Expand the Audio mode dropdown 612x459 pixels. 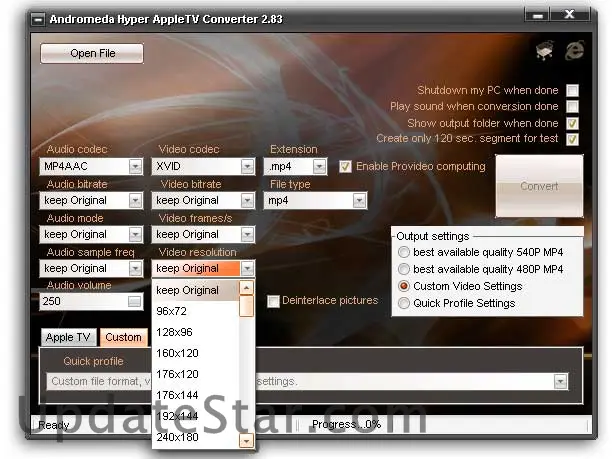[x=135, y=235]
